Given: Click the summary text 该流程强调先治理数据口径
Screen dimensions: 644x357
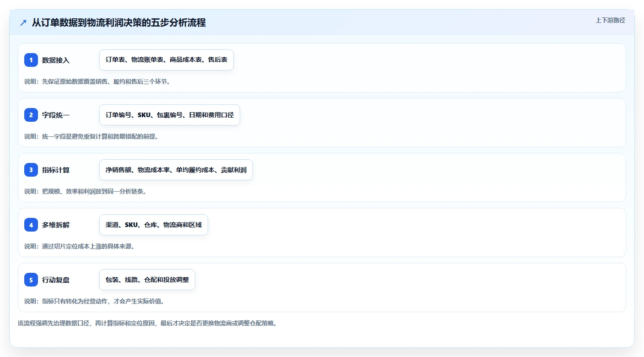Looking at the screenshot, I should click(147, 323).
